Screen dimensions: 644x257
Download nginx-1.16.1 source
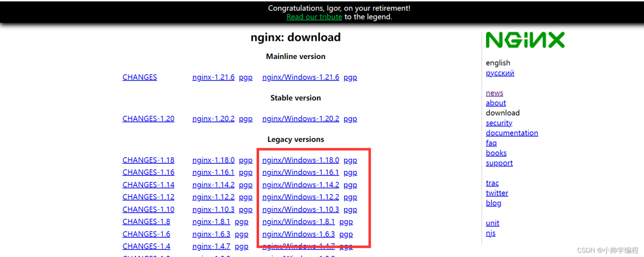[x=213, y=172]
